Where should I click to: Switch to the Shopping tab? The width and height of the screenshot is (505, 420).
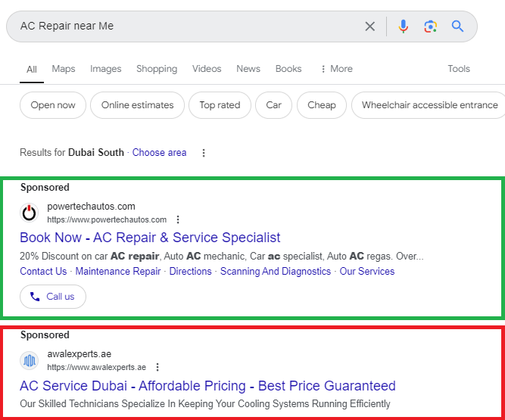(157, 69)
